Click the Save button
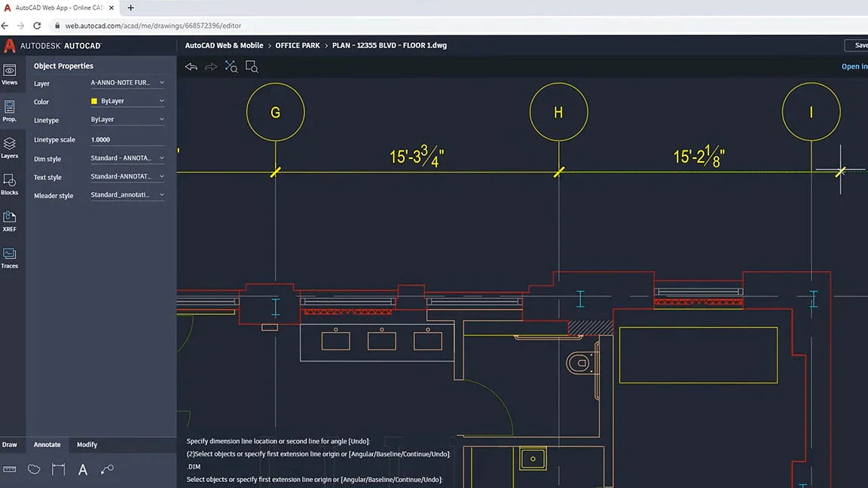This screenshot has width=868, height=488. [859, 45]
